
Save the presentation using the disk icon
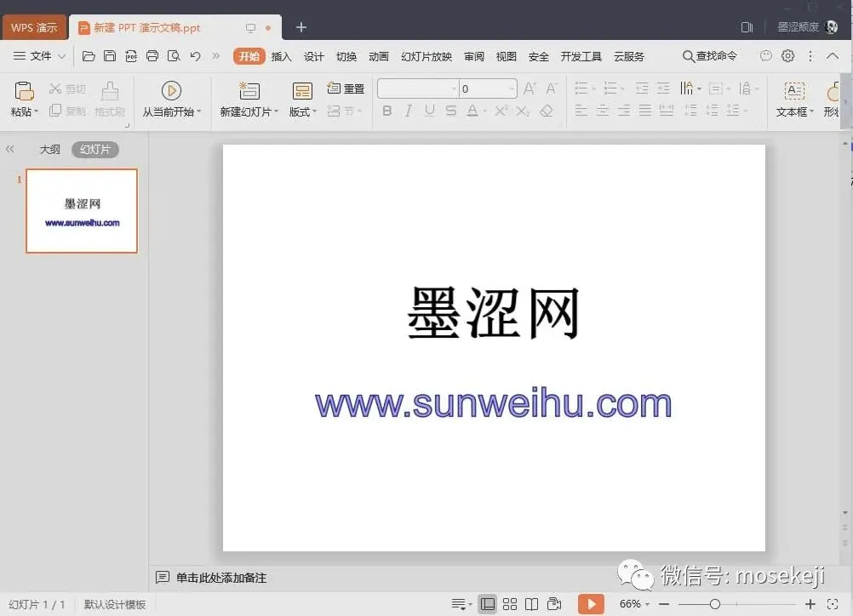(x=109, y=56)
